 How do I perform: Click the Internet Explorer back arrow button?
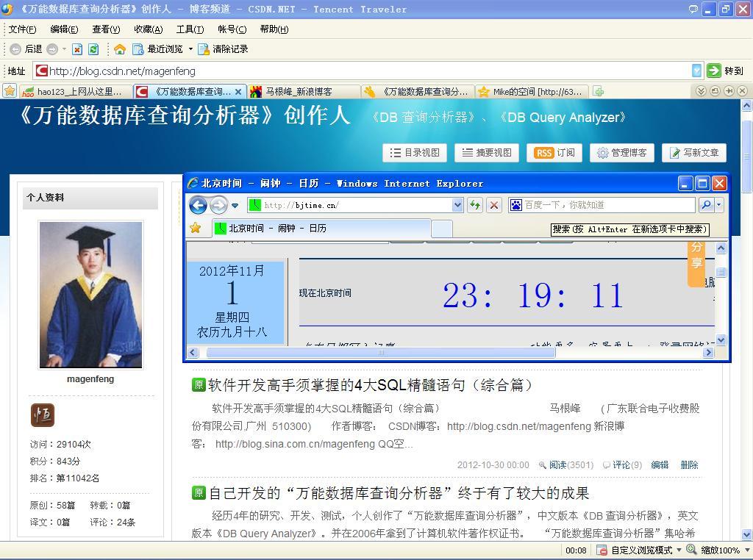pos(198,205)
